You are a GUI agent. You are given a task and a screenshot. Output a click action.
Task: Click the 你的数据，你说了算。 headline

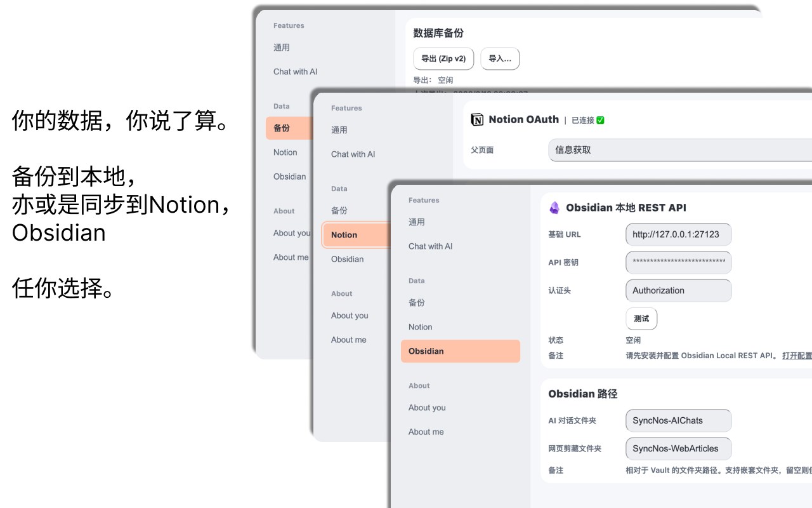coord(121,120)
